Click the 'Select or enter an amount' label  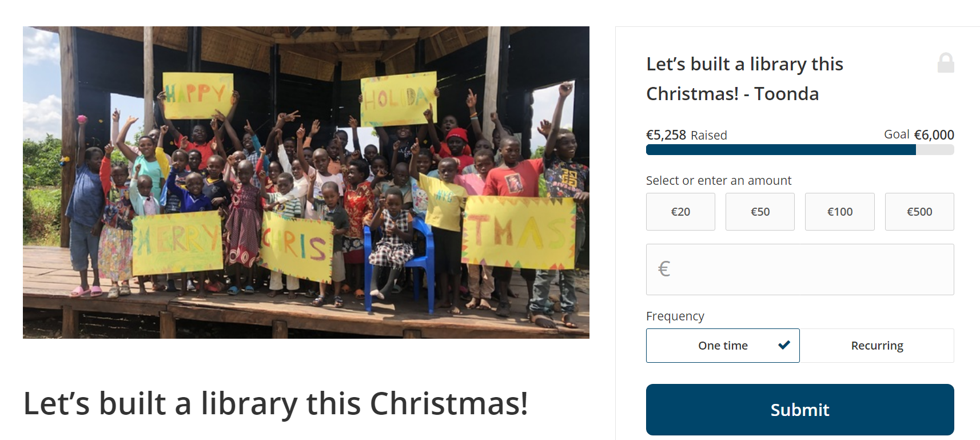[719, 181]
